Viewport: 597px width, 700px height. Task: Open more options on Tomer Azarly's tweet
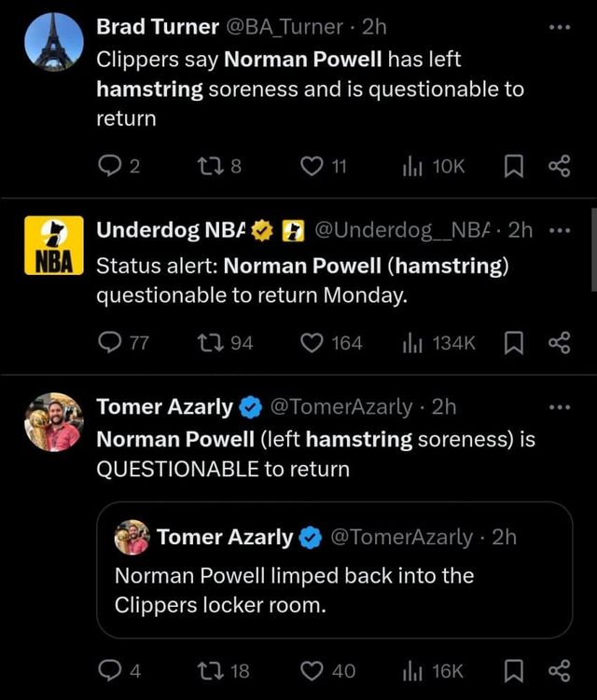tap(559, 406)
